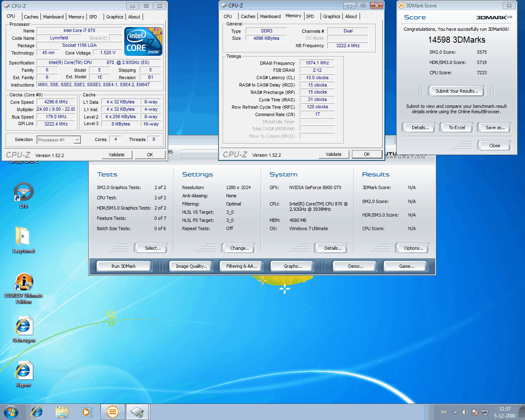Select SPD tab in left CPU-Z
Screen dimensions: 525x420
pyautogui.click(x=93, y=17)
